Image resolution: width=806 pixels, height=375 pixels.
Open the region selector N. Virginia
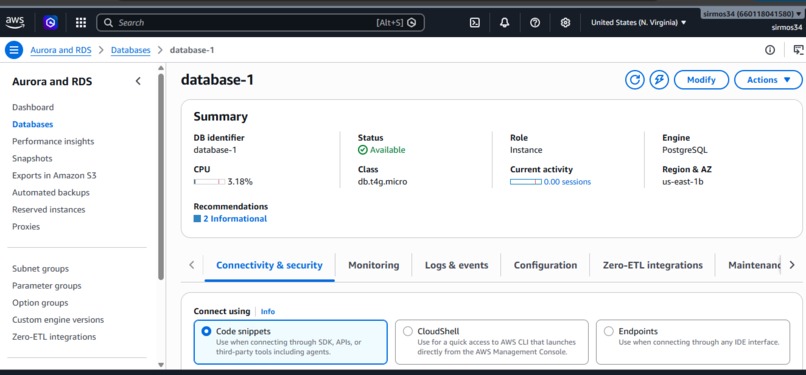(x=638, y=23)
